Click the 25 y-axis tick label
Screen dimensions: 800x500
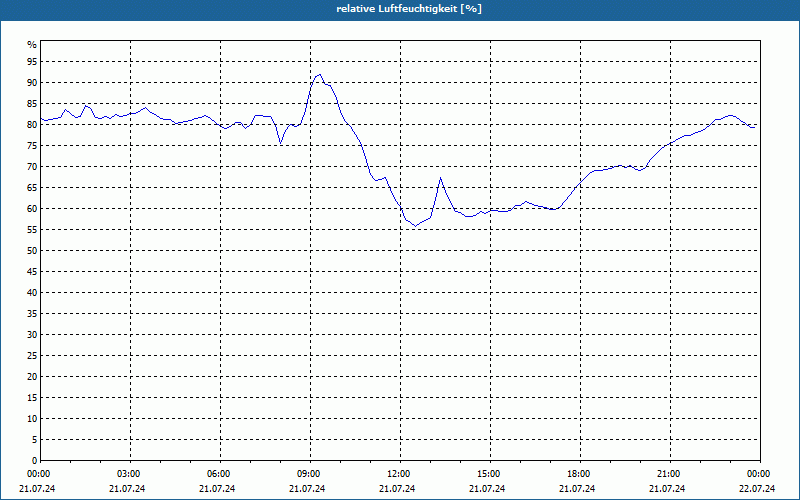click(32, 356)
